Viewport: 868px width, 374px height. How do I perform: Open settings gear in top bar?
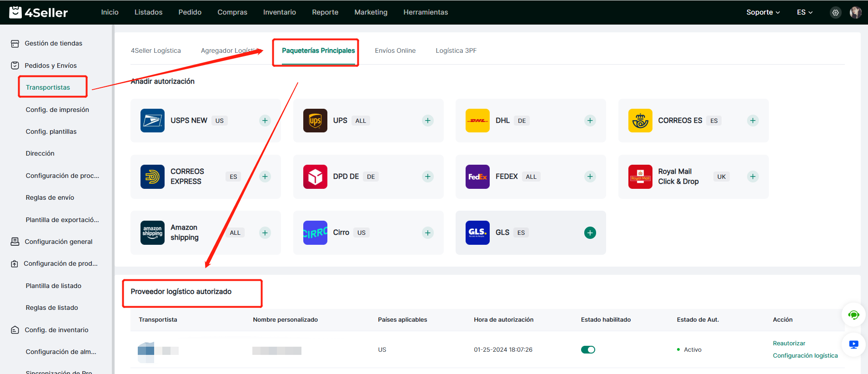click(x=835, y=12)
